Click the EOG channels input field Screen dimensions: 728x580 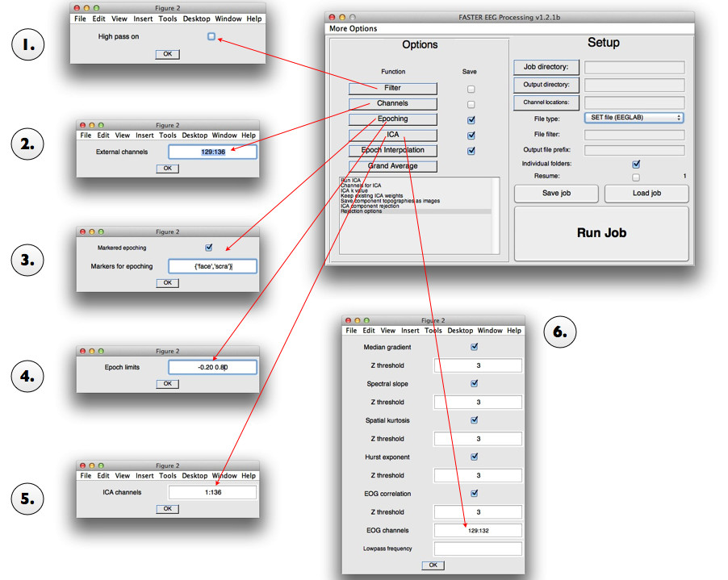tap(478, 530)
